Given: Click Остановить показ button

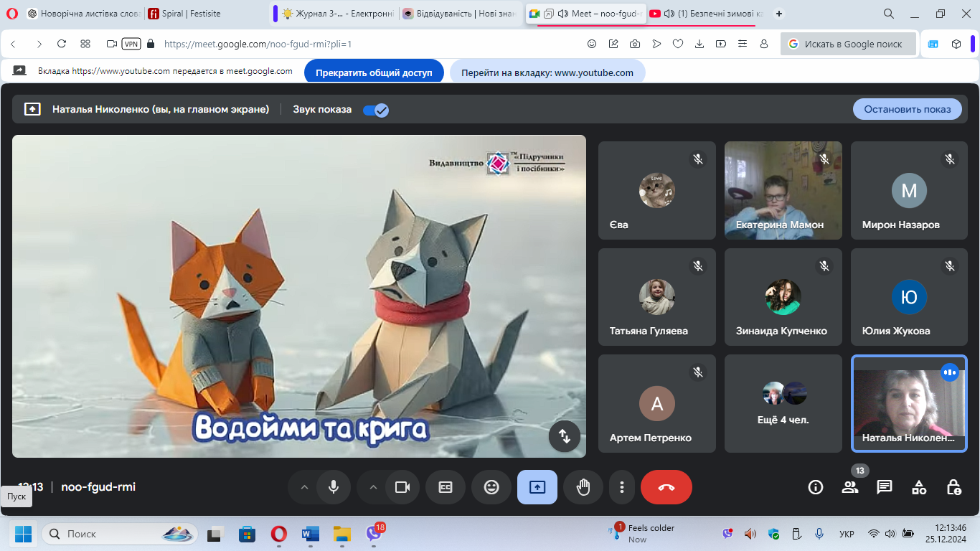Looking at the screenshot, I should (908, 109).
